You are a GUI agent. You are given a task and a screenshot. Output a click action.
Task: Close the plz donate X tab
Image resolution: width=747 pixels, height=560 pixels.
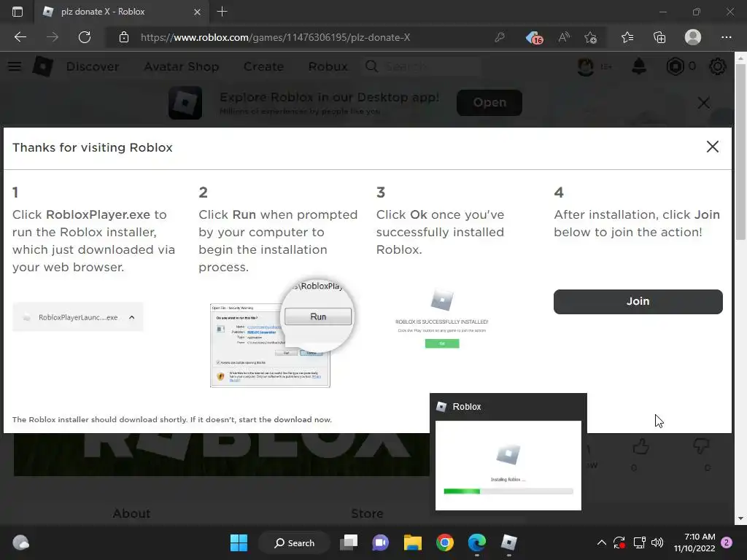197,12
